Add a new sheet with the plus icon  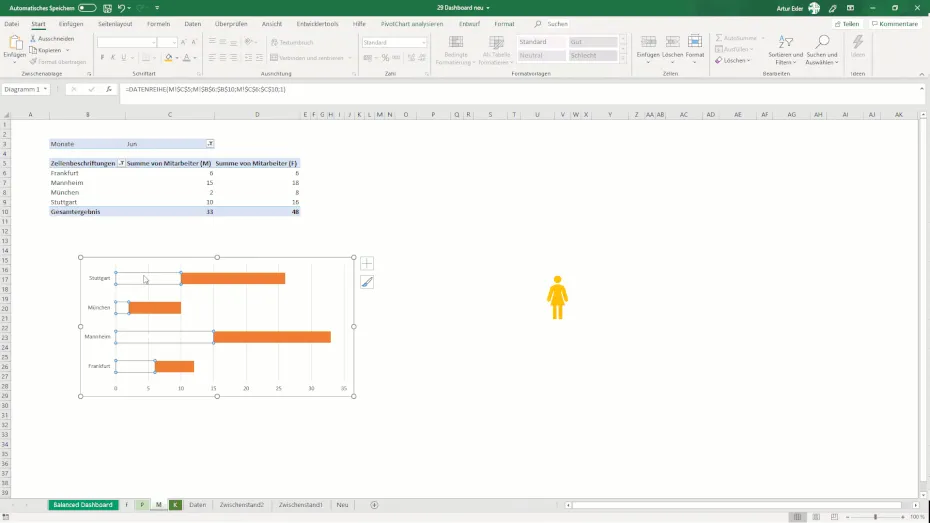click(374, 505)
